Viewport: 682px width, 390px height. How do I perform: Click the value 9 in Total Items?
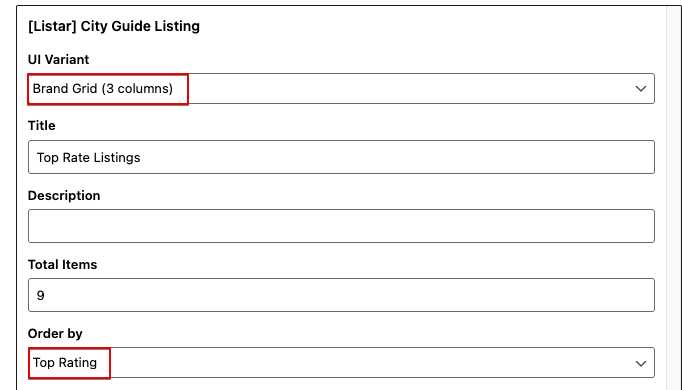click(40, 296)
